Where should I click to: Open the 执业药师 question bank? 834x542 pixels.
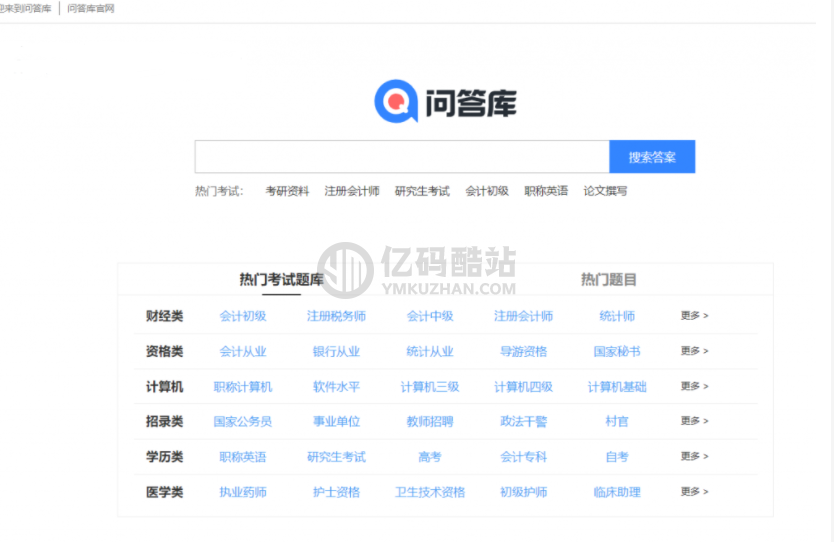[243, 492]
